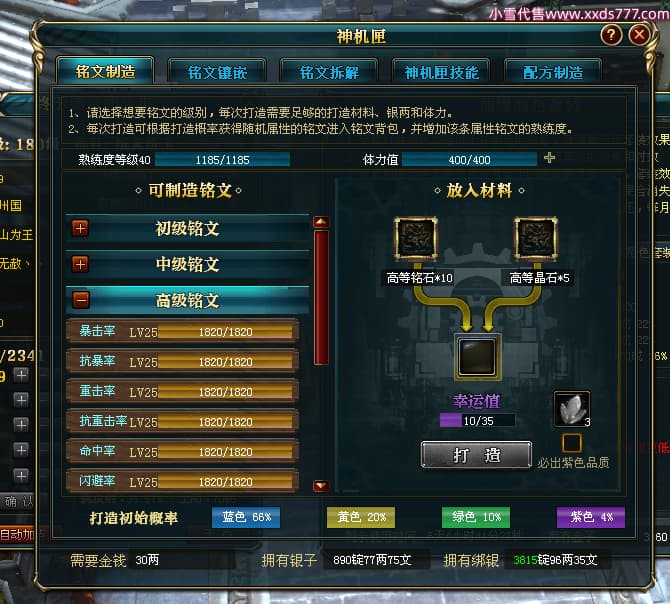Viewport: 670px width, 604px height.
Task: Click the purple 幸运值 progress bar
Action: [x=477, y=421]
